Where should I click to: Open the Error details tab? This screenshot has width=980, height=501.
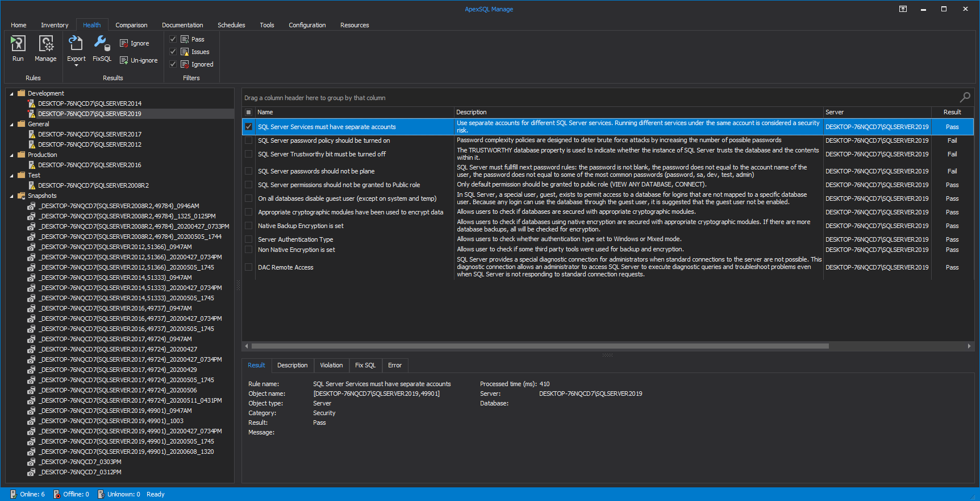pyautogui.click(x=395, y=365)
